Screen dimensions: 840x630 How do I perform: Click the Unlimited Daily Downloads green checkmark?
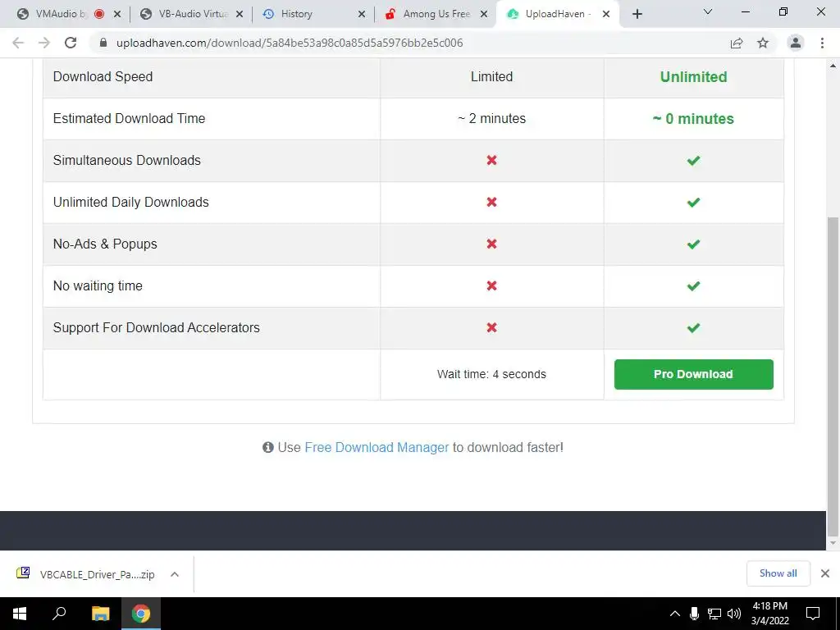pyautogui.click(x=694, y=202)
